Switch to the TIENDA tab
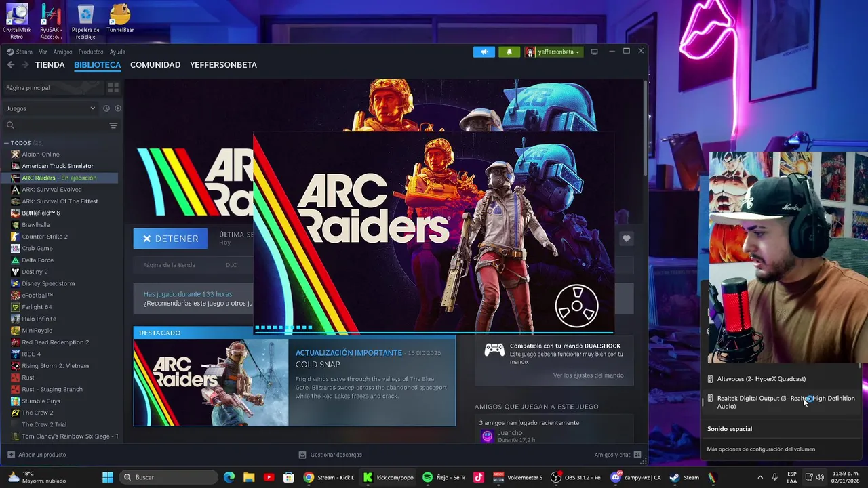The width and height of the screenshot is (868, 488). [x=50, y=65]
